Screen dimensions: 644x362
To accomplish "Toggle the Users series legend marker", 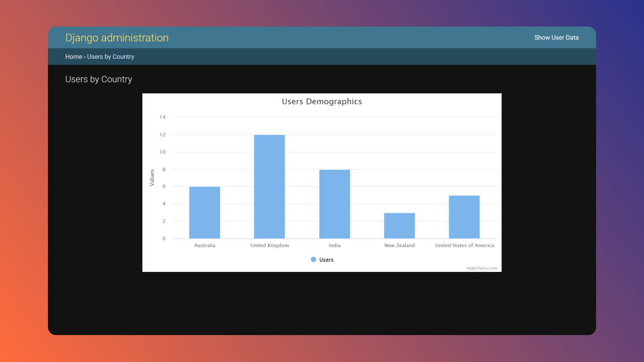I will tap(313, 259).
